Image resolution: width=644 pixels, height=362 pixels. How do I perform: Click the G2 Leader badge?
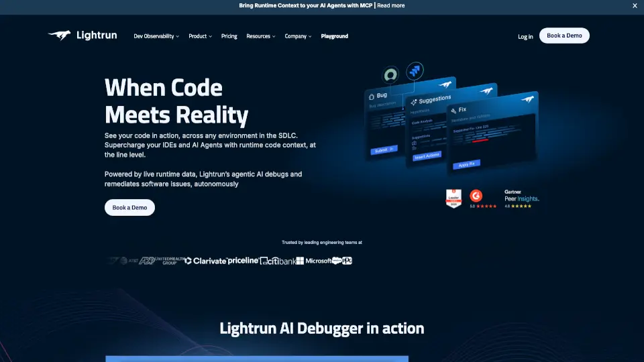454,198
